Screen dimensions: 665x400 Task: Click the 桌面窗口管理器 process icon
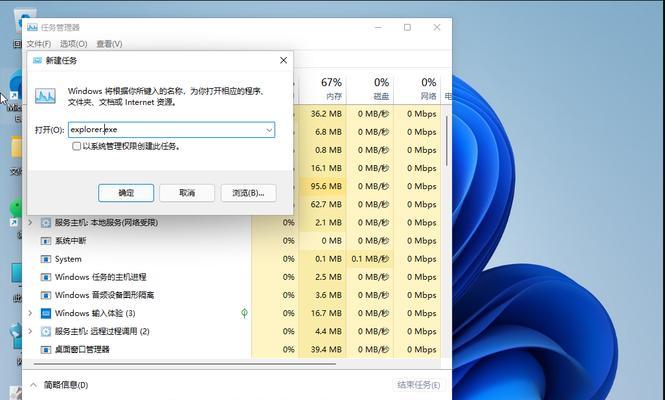[46, 350]
